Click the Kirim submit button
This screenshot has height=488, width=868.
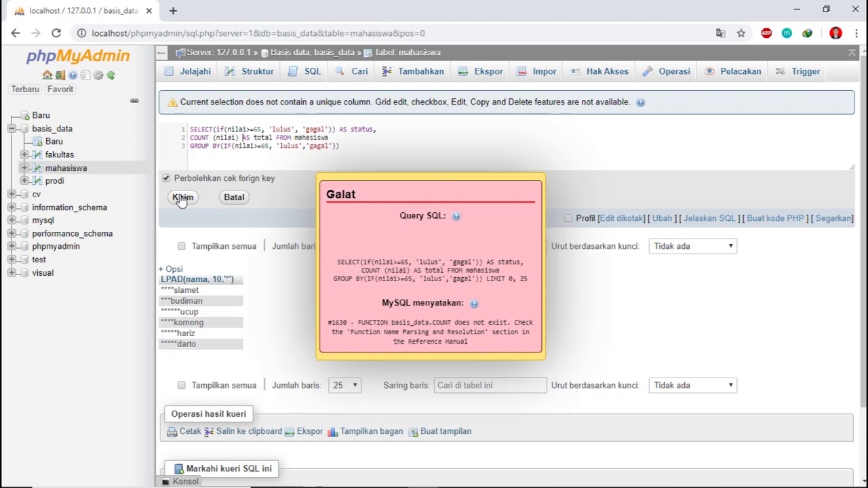[183, 197]
